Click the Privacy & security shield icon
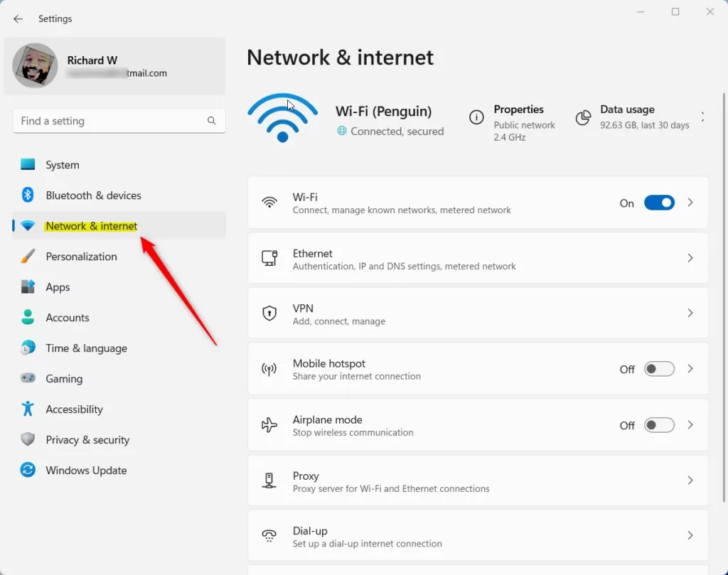This screenshot has height=575, width=728. coord(28,440)
